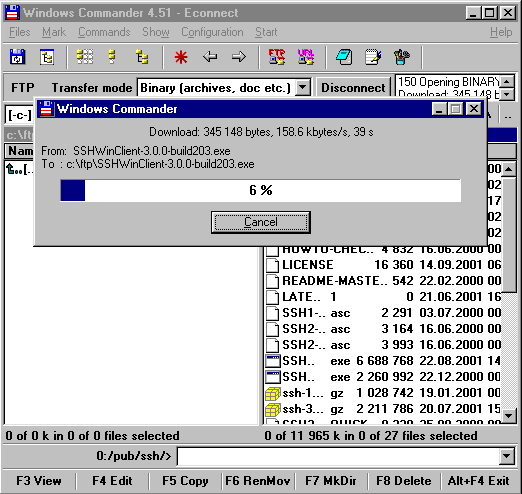Go forward with the right arrow icon

tap(239, 57)
